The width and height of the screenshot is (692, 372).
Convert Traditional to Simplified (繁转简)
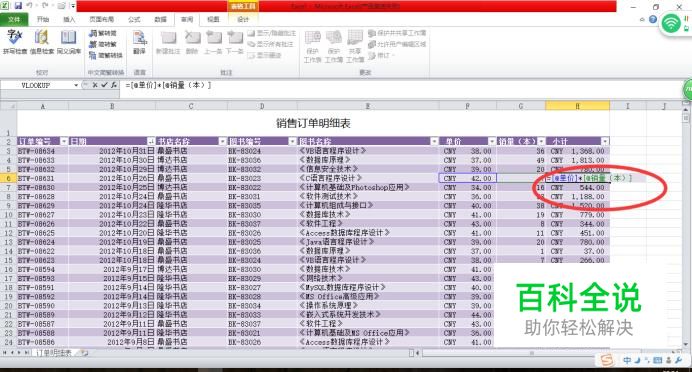102,33
